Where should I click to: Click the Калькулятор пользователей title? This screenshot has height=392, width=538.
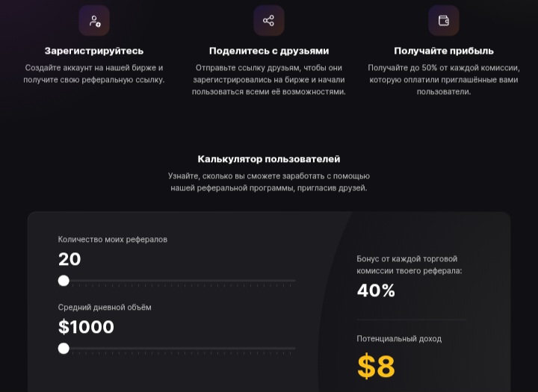269,159
